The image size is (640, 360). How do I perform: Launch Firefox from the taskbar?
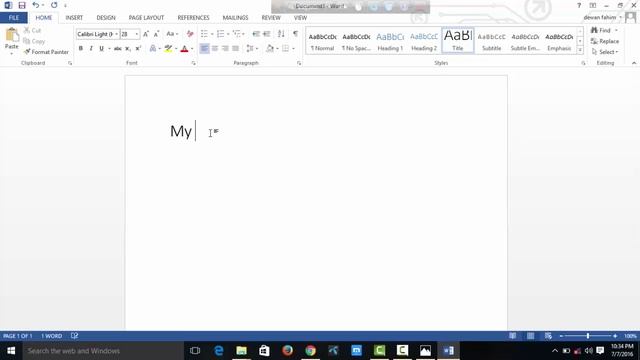click(x=287, y=351)
